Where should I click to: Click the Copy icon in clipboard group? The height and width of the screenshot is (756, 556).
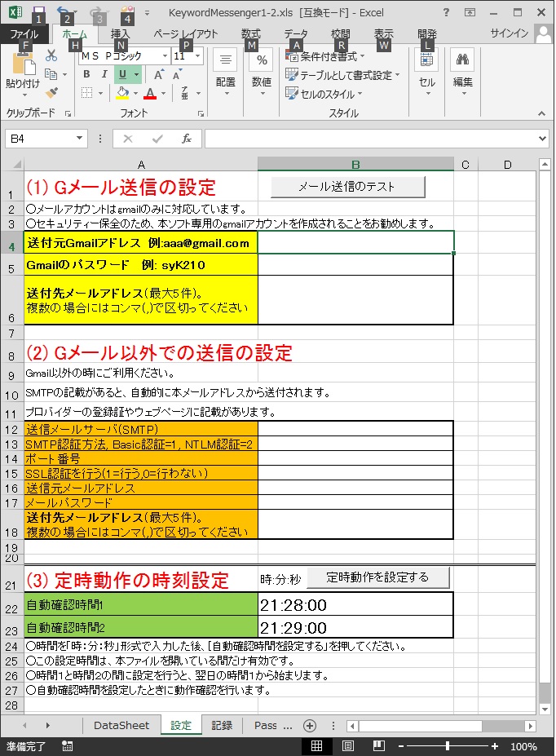[x=51, y=74]
